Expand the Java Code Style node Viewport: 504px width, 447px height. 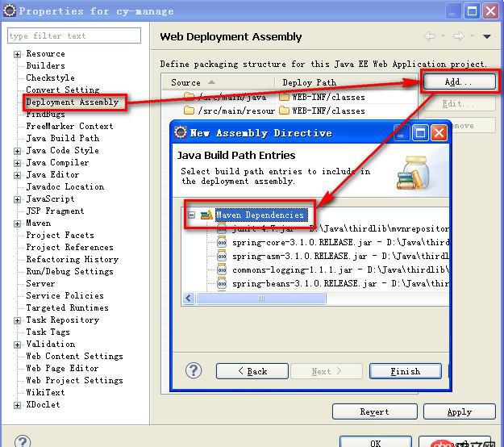click(x=18, y=151)
